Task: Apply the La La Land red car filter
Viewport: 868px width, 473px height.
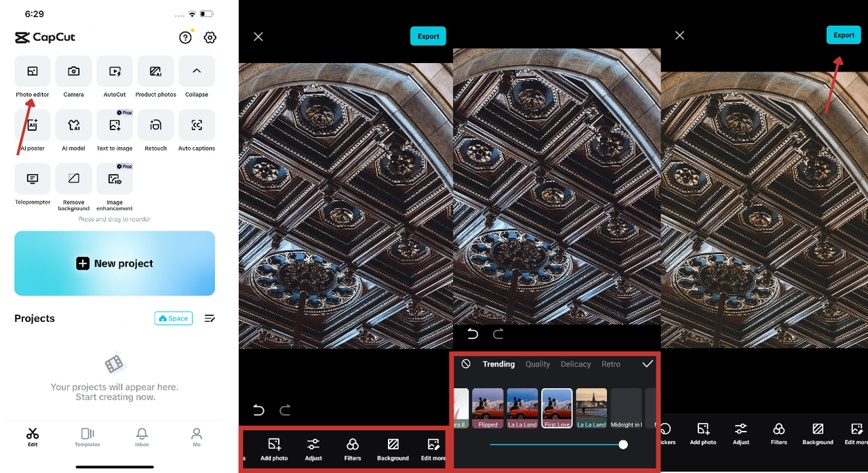Action: pos(522,408)
